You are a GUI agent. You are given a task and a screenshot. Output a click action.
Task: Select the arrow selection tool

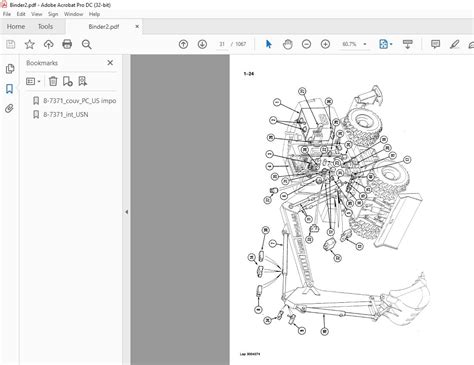point(269,44)
